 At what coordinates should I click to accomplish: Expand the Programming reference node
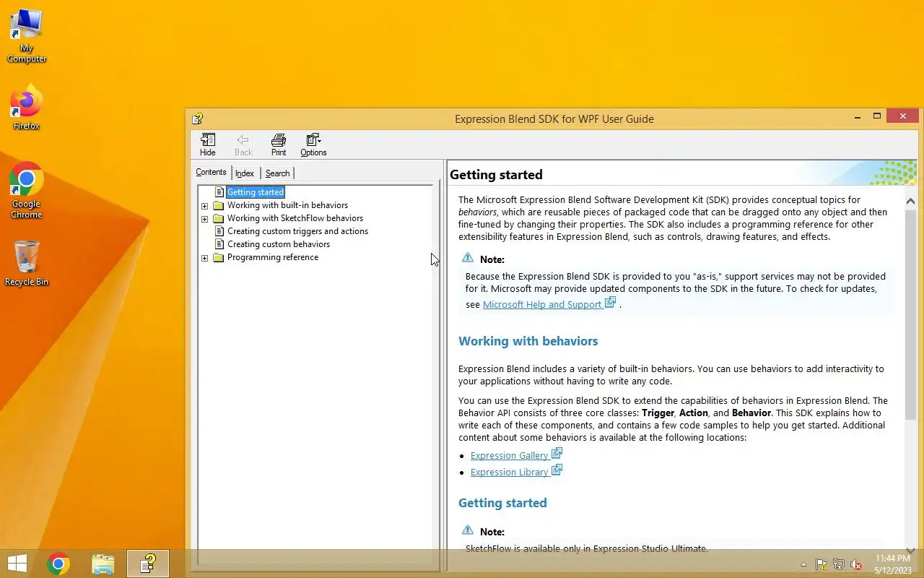point(204,258)
